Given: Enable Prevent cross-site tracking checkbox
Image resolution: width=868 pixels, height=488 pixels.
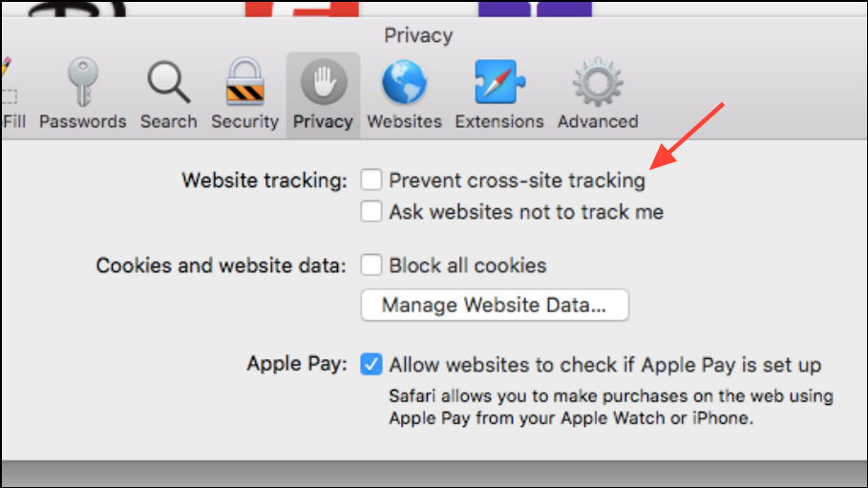Looking at the screenshot, I should (x=370, y=180).
